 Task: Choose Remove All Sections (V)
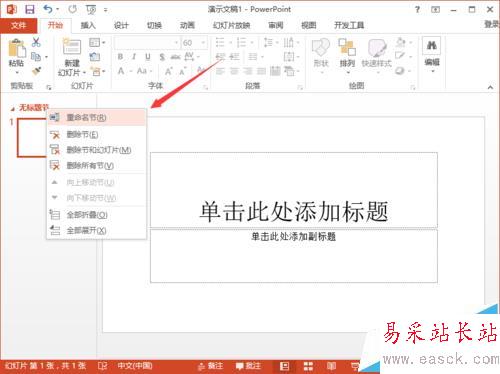pyautogui.click(x=96, y=165)
